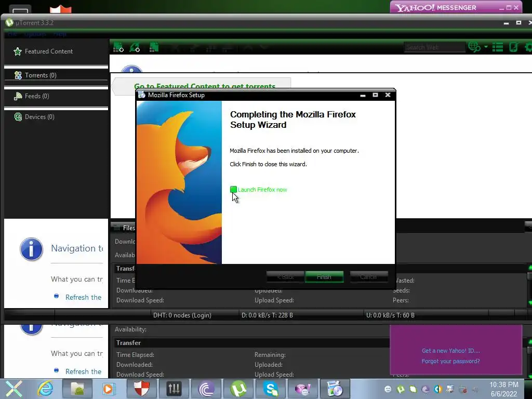The image size is (532, 399).
Task: Click the remote device icon in uTorrent toolbar
Action: pyautogui.click(x=514, y=47)
